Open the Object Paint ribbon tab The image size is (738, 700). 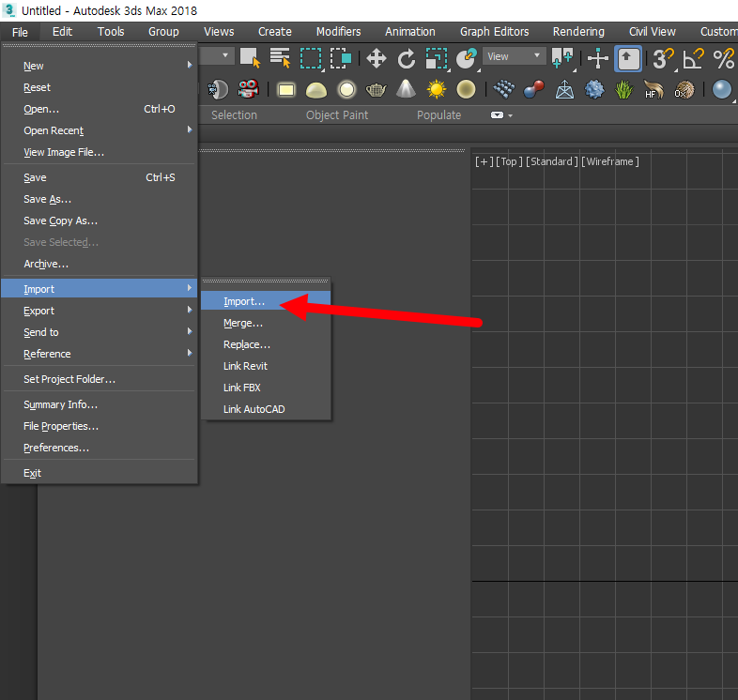tap(337, 115)
